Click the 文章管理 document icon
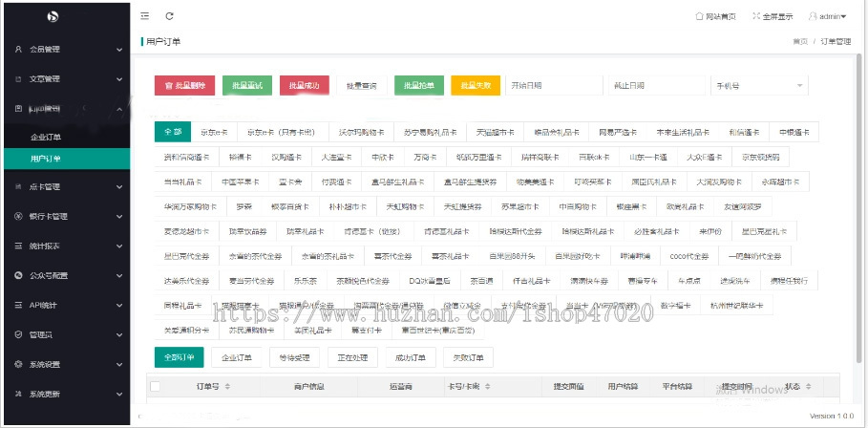Viewport: 868px width, 428px height. (x=18, y=79)
